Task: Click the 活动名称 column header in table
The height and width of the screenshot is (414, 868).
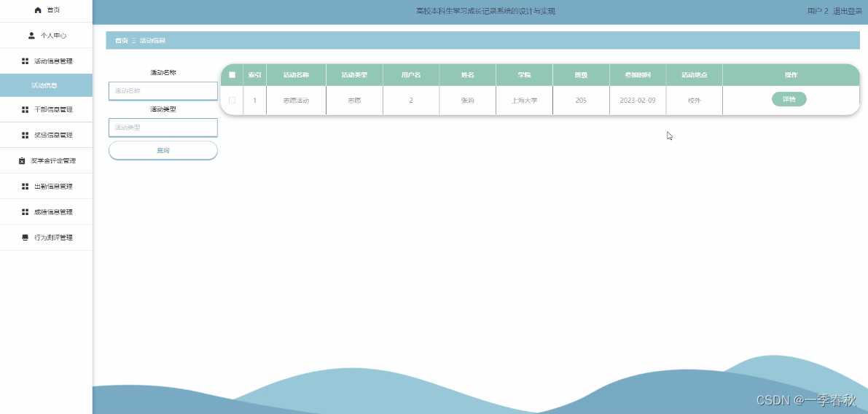Action: click(x=296, y=75)
